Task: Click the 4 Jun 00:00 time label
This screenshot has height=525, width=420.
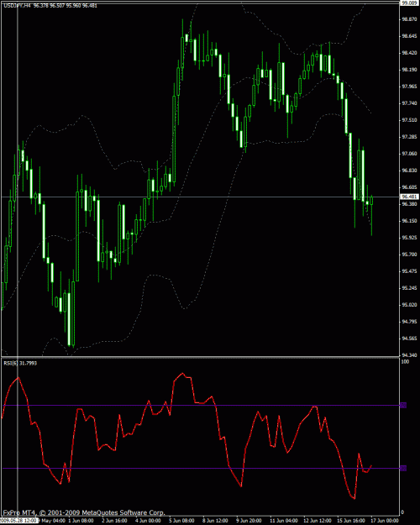Action: tap(148, 521)
